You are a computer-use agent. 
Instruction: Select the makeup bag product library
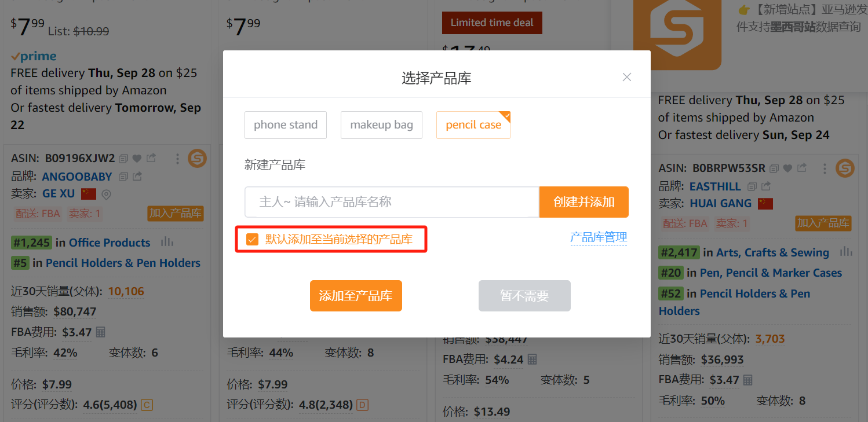point(381,125)
